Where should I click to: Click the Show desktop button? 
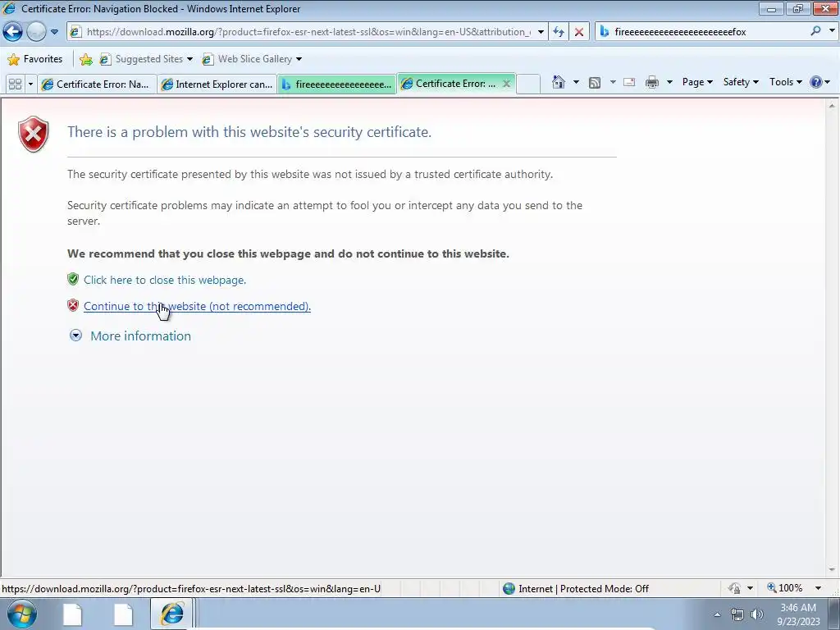[x=833, y=614]
